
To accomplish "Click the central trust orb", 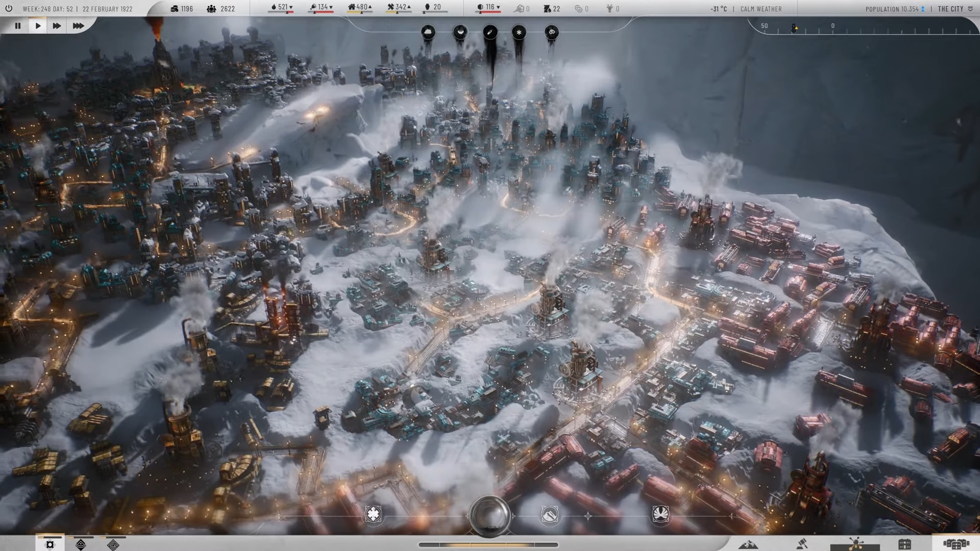I will click(x=489, y=516).
